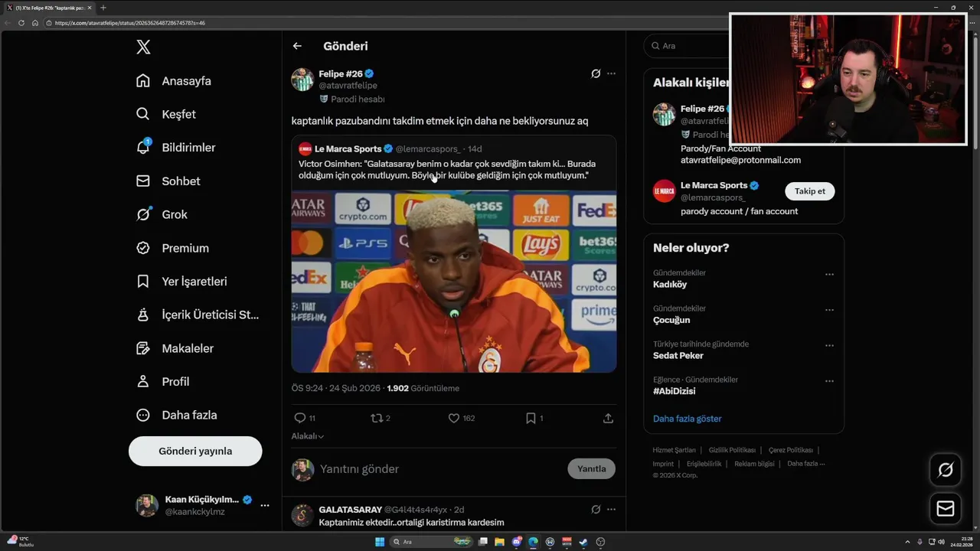The width and height of the screenshot is (980, 551).
Task: Go back with the Gönderi arrow
Action: point(297,46)
